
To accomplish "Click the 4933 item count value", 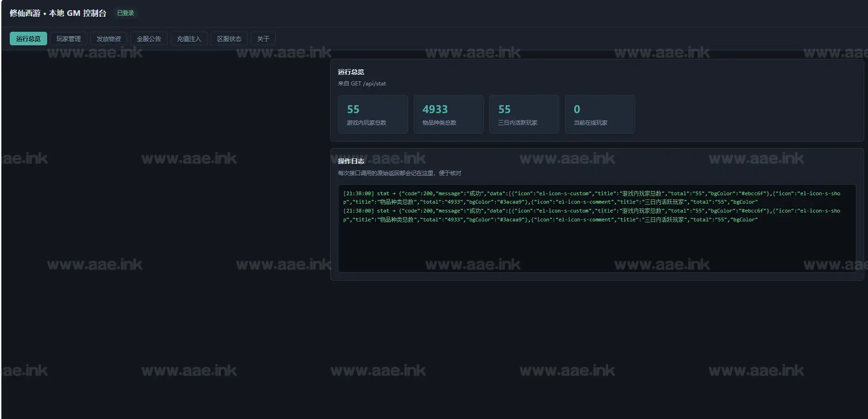I will click(x=435, y=109).
